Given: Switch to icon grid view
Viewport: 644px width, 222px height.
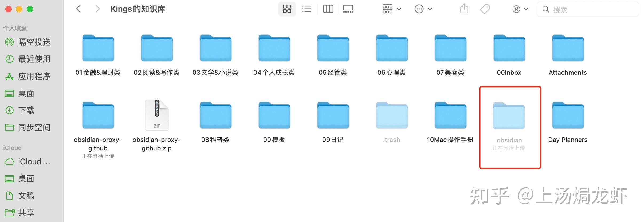Looking at the screenshot, I should click(287, 9).
